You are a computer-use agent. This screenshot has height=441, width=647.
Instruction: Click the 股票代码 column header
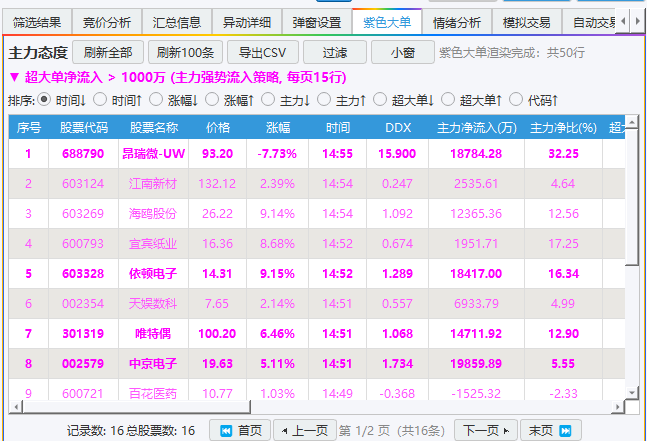pyautogui.click(x=84, y=127)
